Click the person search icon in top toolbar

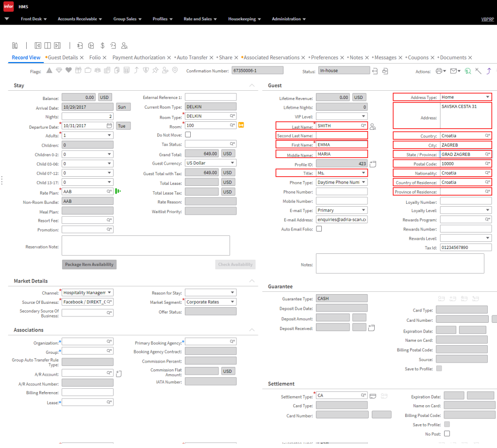(x=124, y=46)
